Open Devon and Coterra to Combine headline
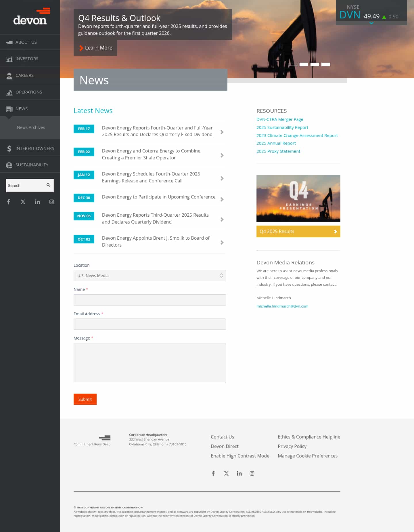414x532 pixels. (152, 154)
